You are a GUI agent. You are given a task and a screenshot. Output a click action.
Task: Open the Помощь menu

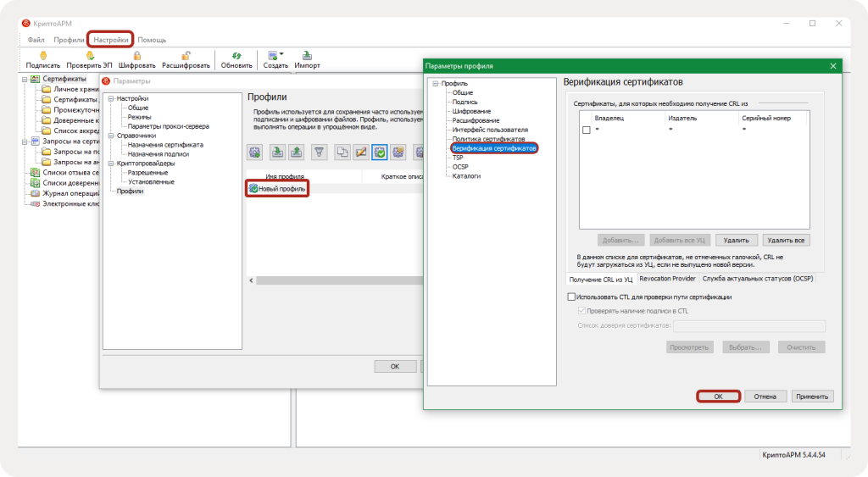[x=152, y=40]
